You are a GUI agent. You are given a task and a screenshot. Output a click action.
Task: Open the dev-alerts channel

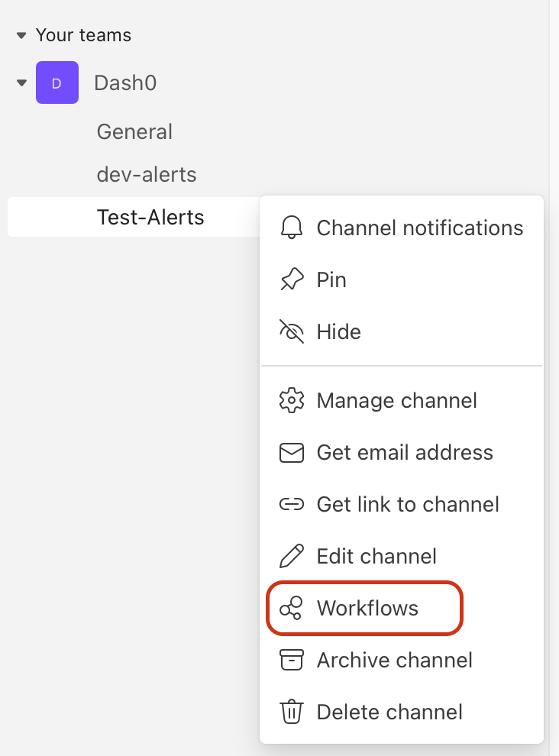[x=147, y=175]
